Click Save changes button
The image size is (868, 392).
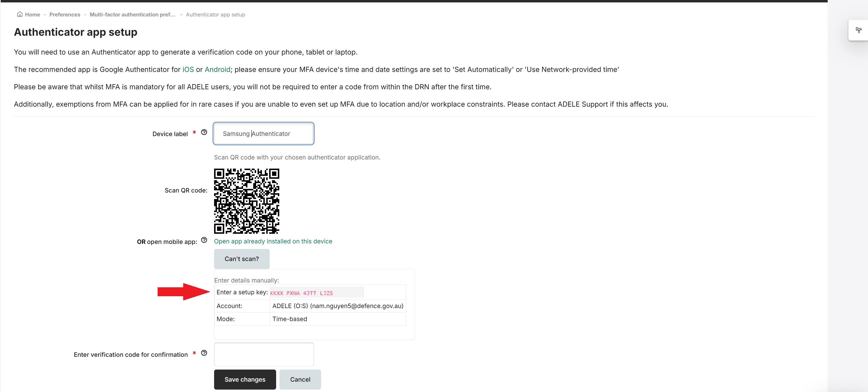pos(245,379)
